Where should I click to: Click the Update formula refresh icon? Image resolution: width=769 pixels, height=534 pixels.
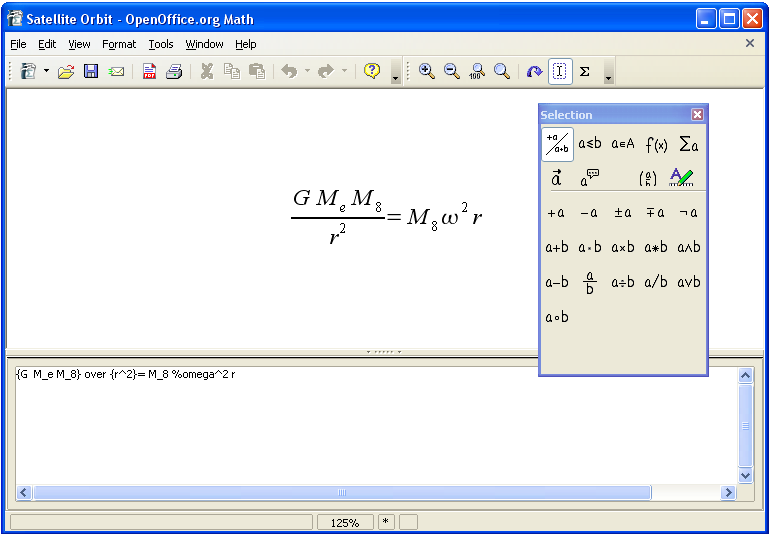pos(535,72)
